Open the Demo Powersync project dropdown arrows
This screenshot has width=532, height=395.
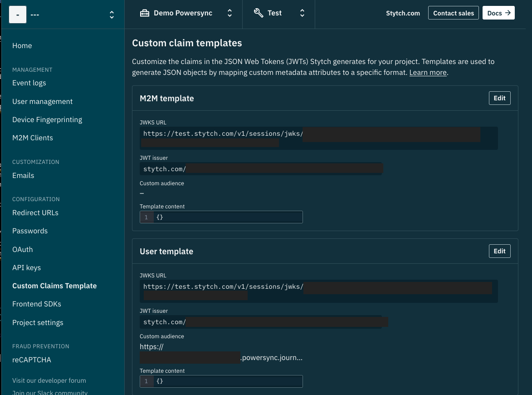pos(229,13)
